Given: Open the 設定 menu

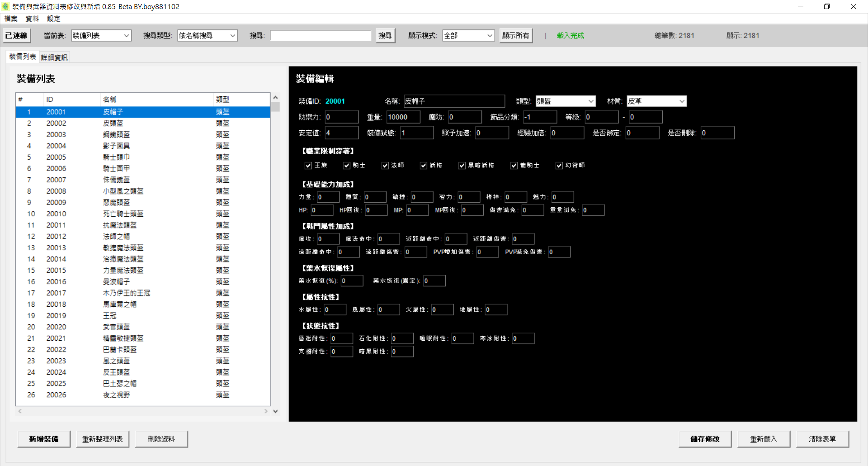Looking at the screenshot, I should point(53,19).
